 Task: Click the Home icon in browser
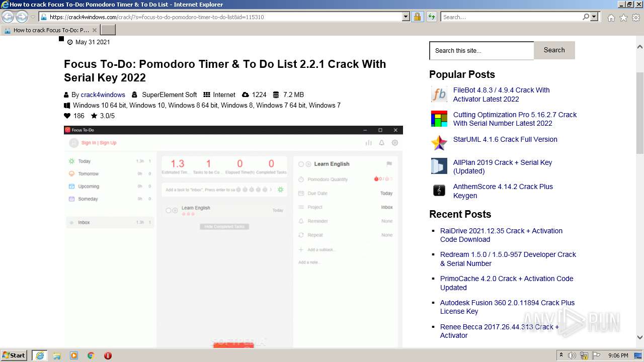tap(611, 18)
